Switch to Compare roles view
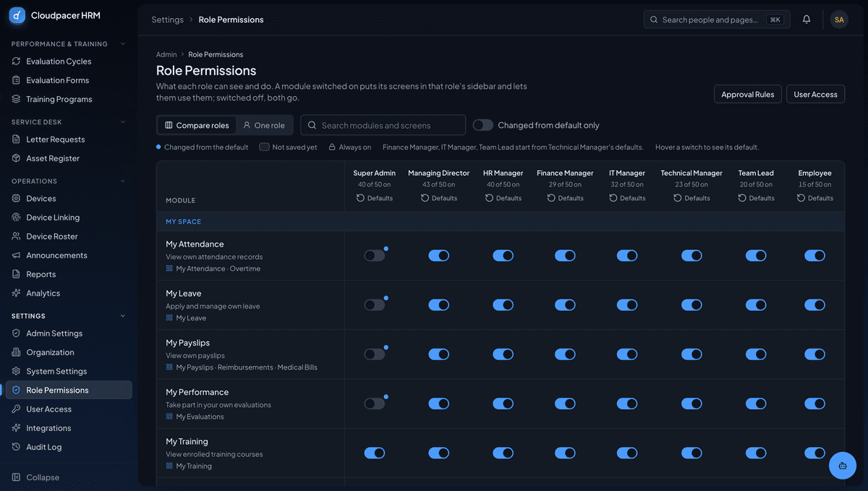Image resolution: width=868 pixels, height=491 pixels. click(x=197, y=125)
